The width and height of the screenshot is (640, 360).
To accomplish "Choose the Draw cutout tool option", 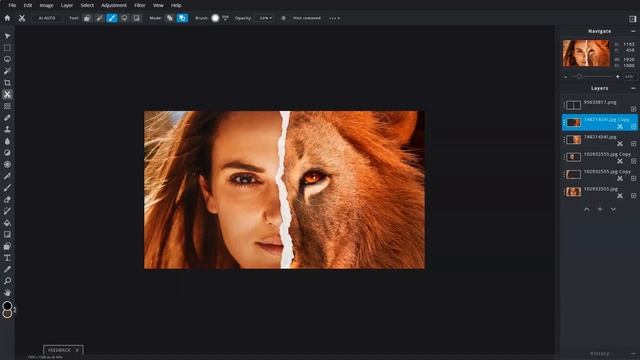I will 112,18.
